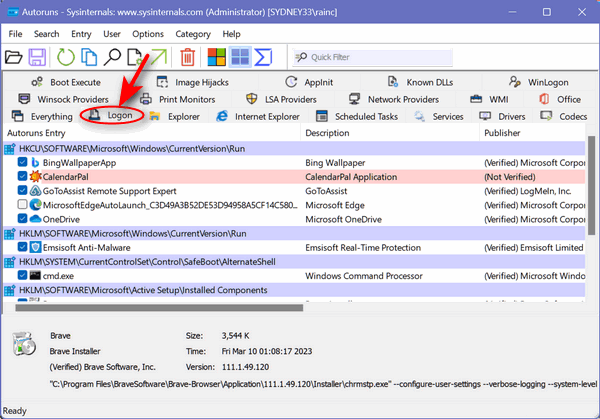This screenshot has height=419, width=600.
Task: Click the Save floppy disk icon
Action: point(37,57)
